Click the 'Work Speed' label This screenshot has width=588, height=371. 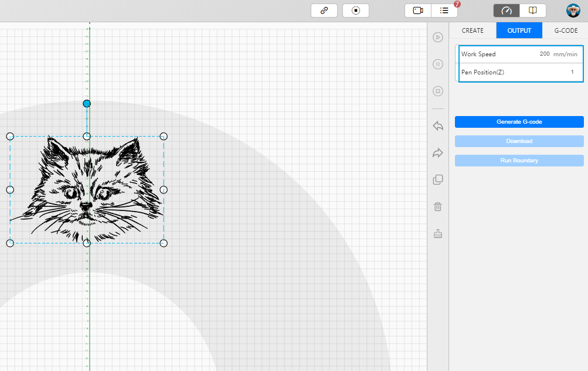click(x=478, y=54)
